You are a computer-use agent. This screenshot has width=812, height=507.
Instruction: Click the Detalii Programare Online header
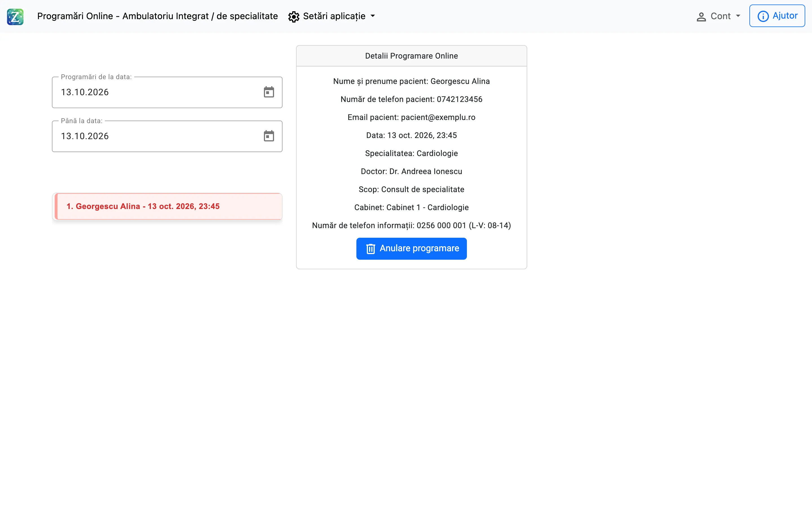pyautogui.click(x=411, y=56)
